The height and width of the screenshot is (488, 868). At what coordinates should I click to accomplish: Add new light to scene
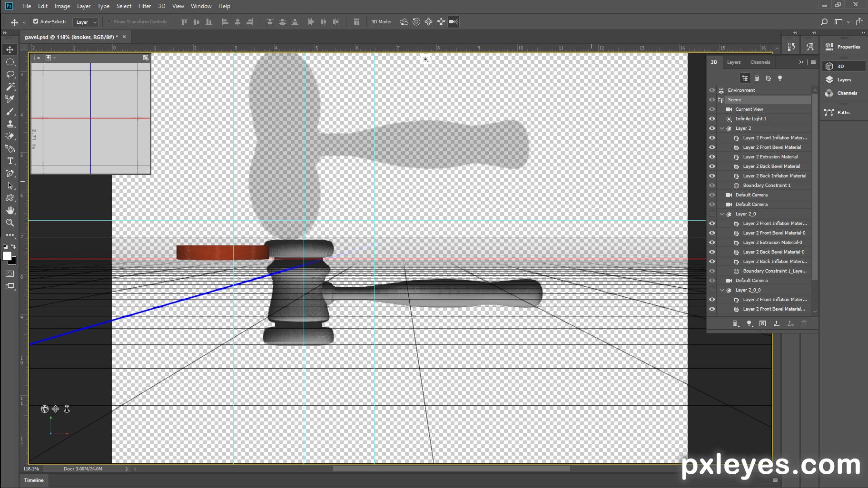pos(749,323)
